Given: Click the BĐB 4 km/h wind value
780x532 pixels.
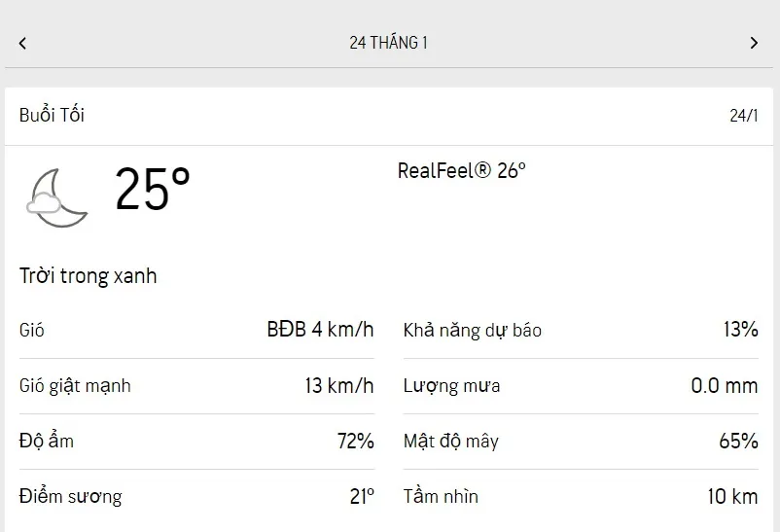Looking at the screenshot, I should [x=320, y=330].
